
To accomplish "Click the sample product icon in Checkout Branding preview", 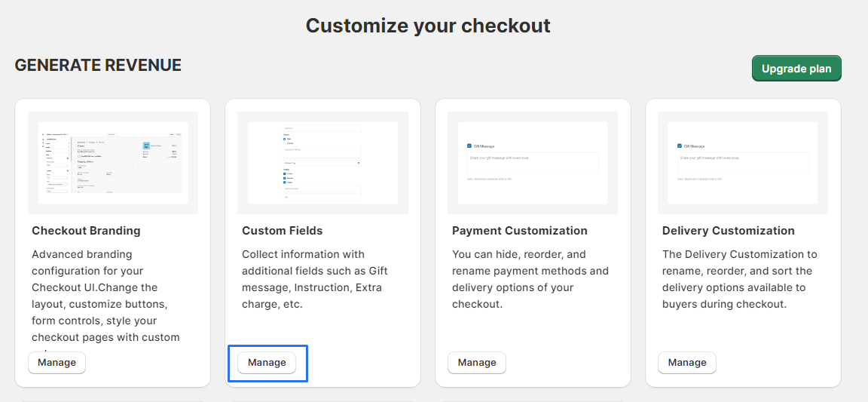I will pyautogui.click(x=148, y=147).
